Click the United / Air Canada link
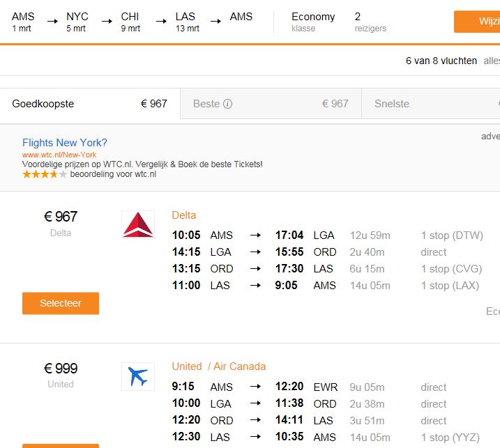The image size is (500, 448). coord(219,366)
